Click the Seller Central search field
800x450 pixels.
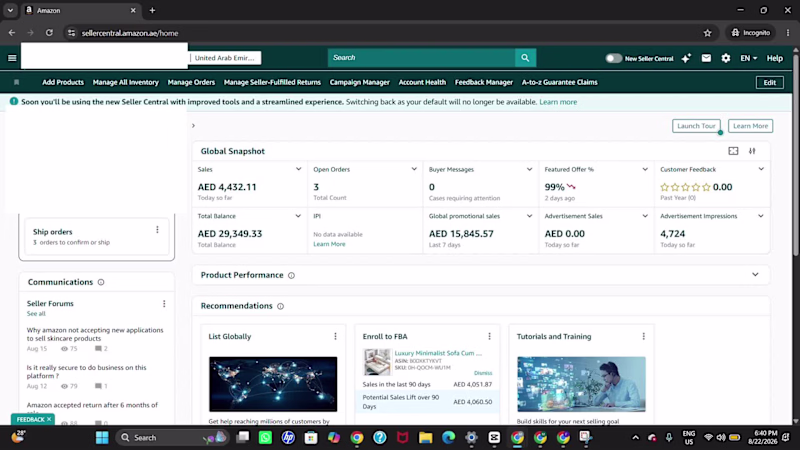point(421,58)
